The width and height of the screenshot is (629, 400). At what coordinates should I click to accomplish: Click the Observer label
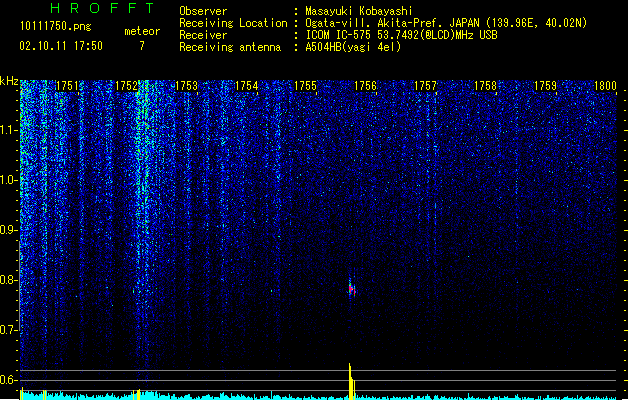click(203, 11)
